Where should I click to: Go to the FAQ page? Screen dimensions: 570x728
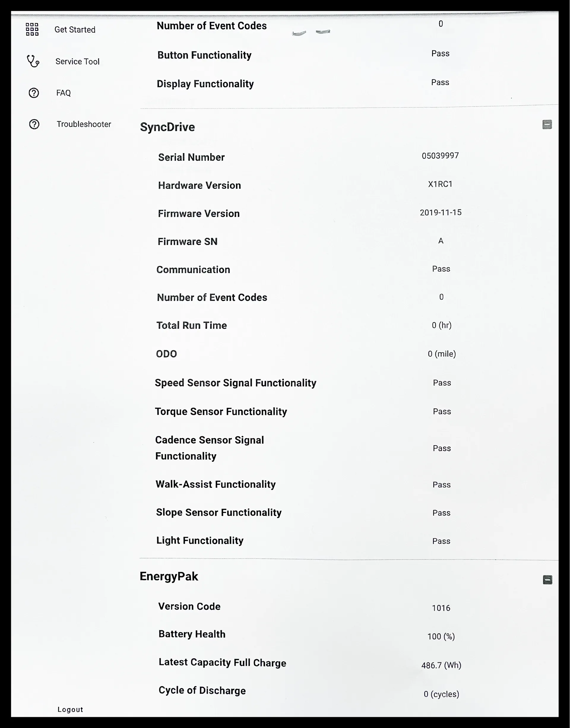64,93
